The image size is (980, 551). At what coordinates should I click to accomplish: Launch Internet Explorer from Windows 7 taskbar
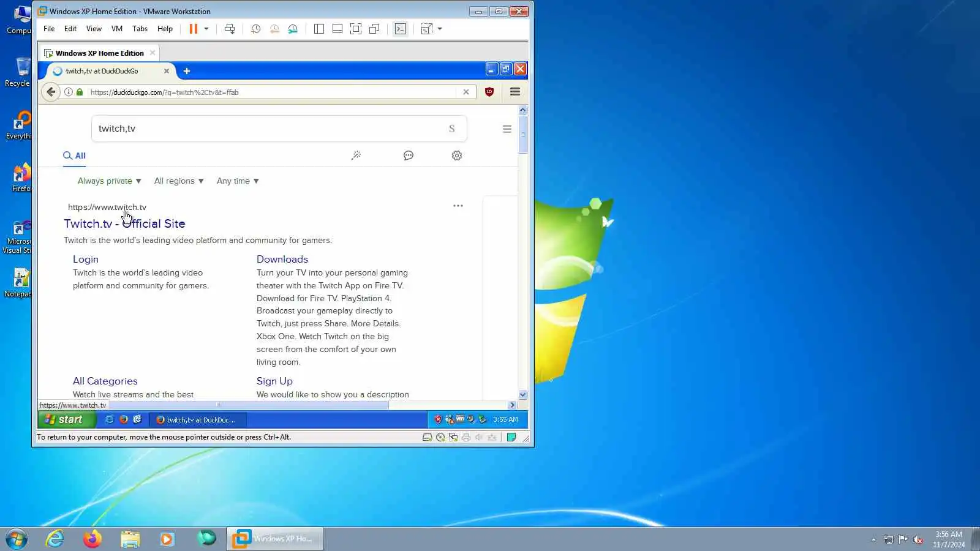point(55,539)
